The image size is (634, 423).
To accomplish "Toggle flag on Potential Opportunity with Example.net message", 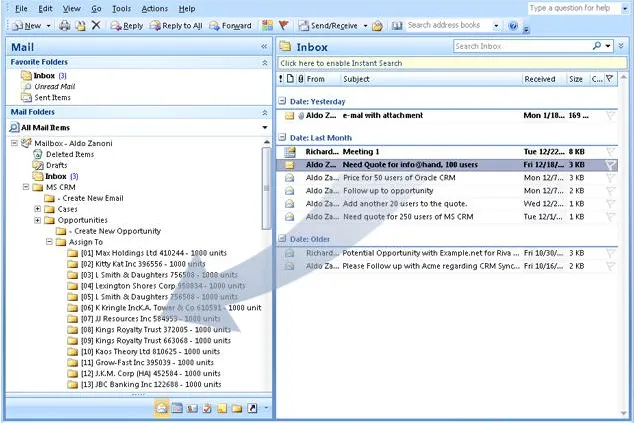I will (x=611, y=253).
